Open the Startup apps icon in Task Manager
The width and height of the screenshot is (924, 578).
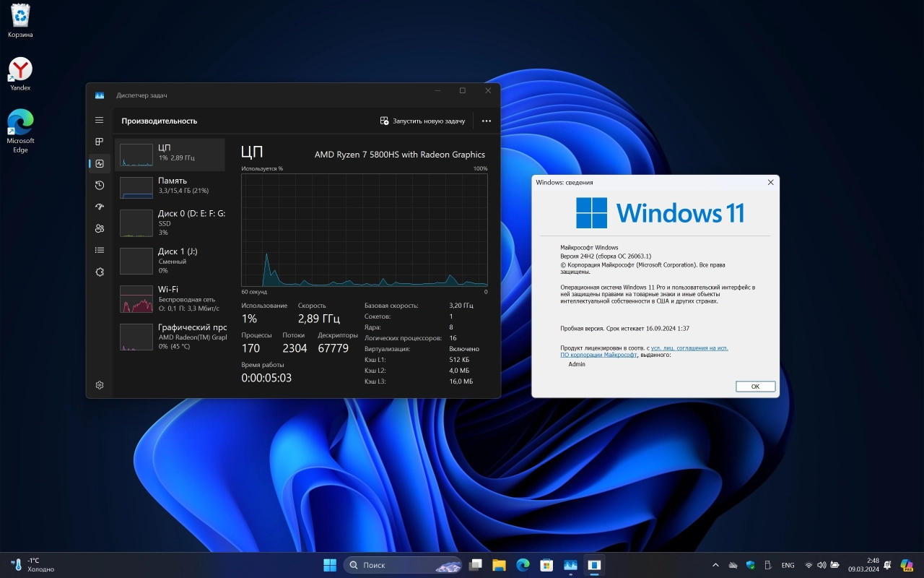100,207
